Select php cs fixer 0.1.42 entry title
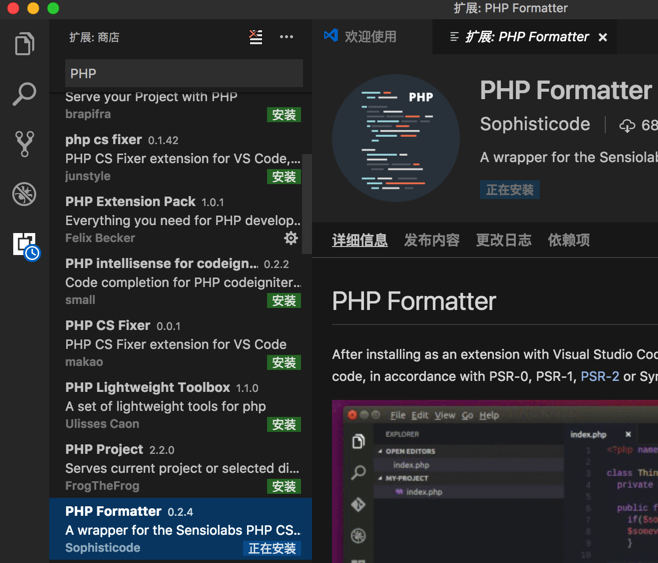 coord(103,139)
